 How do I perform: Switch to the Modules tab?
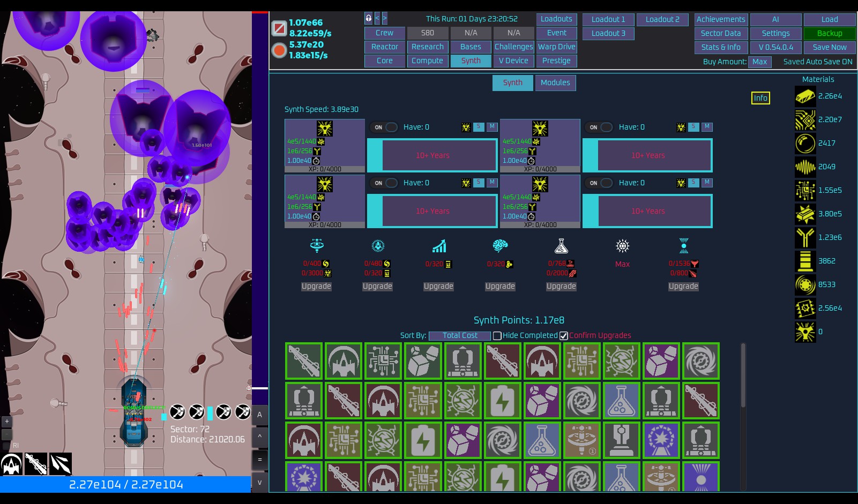555,82
